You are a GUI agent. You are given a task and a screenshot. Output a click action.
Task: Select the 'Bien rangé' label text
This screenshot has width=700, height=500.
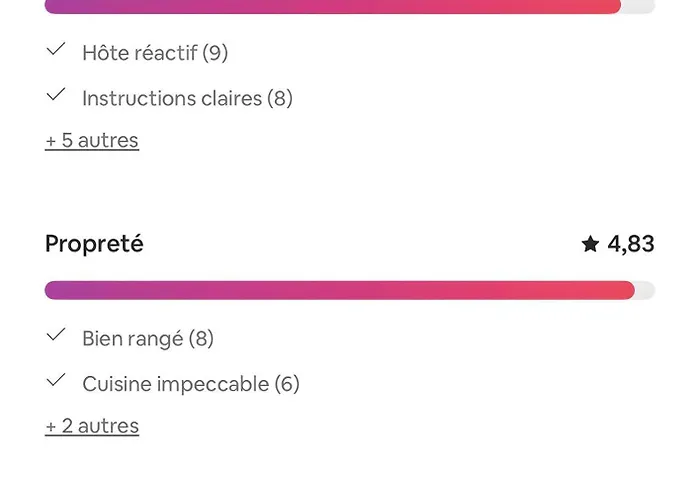click(132, 338)
